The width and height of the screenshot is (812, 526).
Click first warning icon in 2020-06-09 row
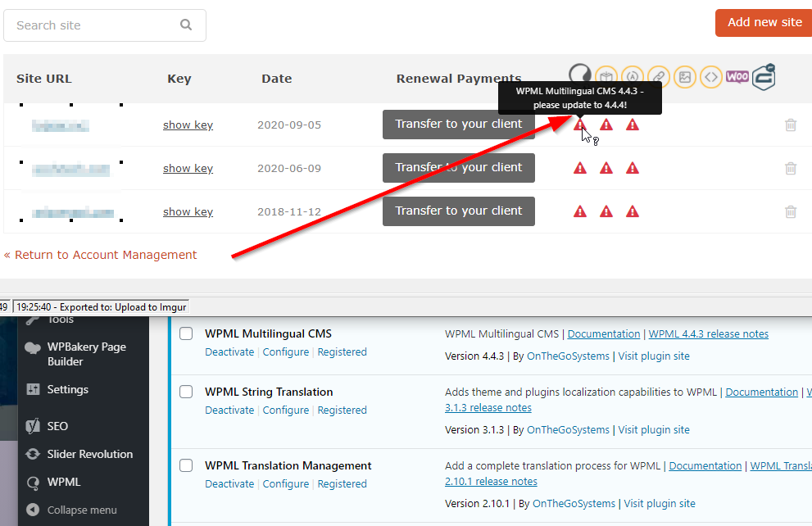(x=580, y=168)
